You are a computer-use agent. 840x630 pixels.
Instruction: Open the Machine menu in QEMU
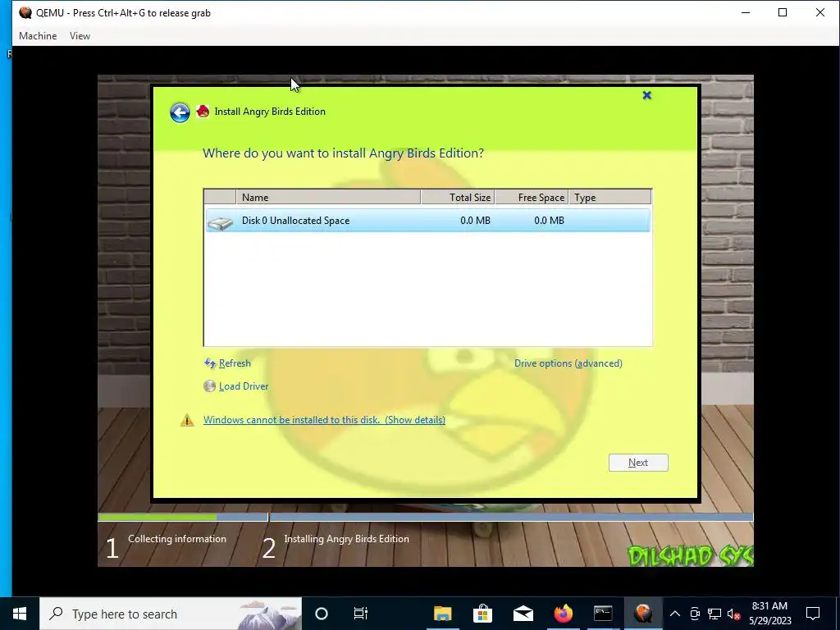click(x=38, y=36)
